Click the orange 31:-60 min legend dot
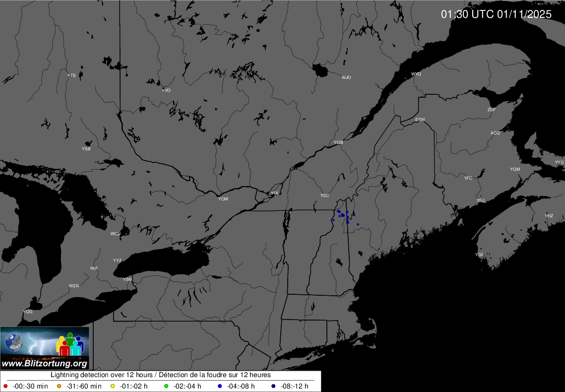Image resolution: width=565 pixels, height=392 pixels. [x=59, y=386]
